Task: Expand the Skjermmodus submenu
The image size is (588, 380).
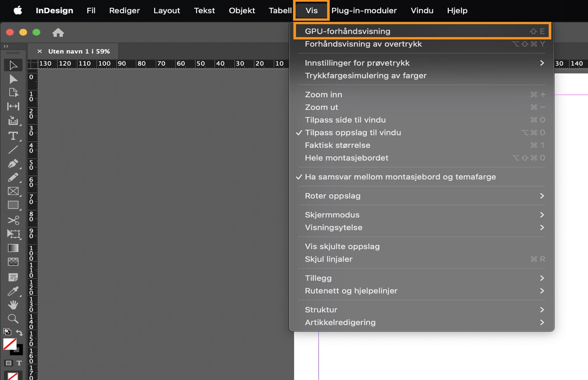Action: [332, 215]
